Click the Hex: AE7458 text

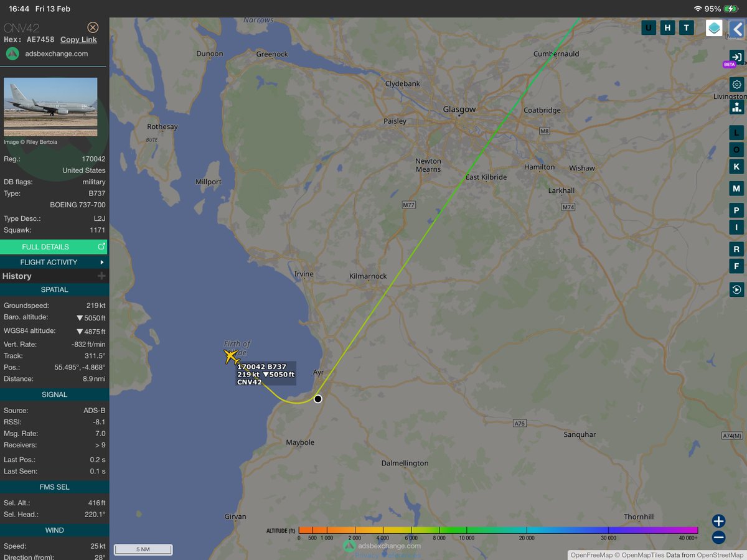point(29,39)
